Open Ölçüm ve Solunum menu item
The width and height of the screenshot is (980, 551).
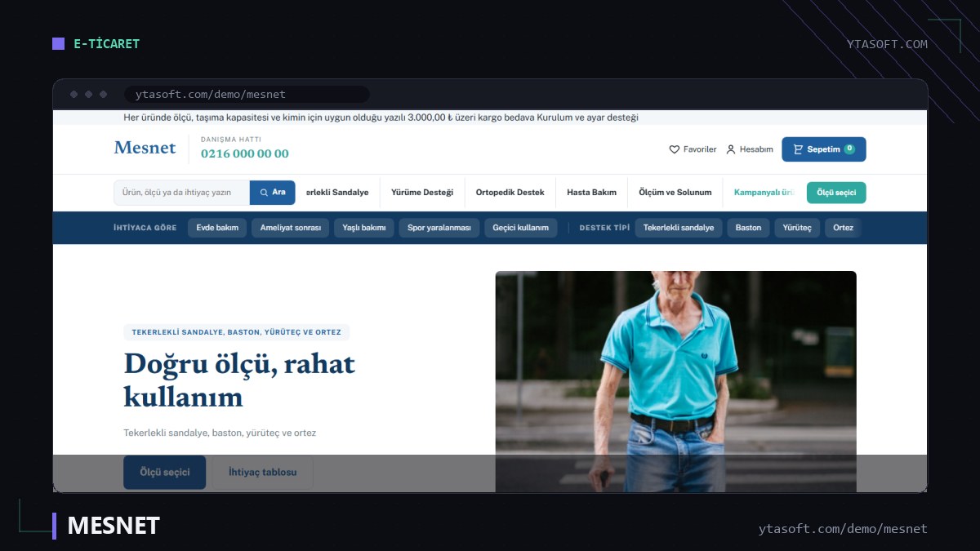[x=675, y=193]
